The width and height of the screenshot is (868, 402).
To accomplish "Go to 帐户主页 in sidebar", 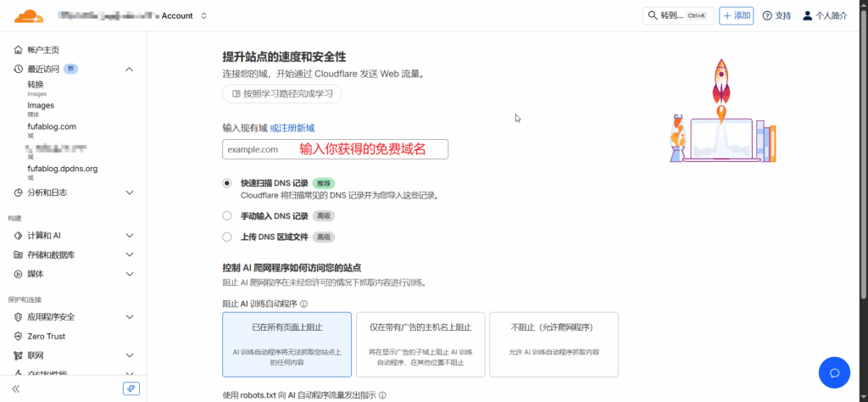I will [x=42, y=50].
